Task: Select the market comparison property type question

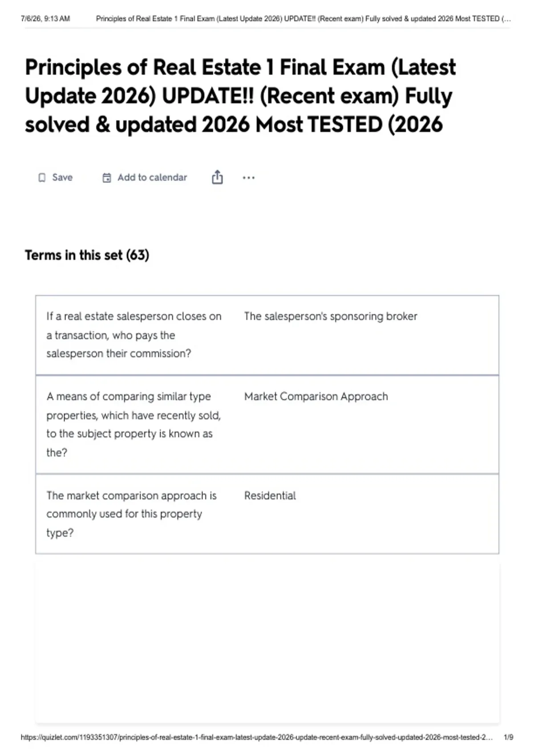Action: pos(131,514)
